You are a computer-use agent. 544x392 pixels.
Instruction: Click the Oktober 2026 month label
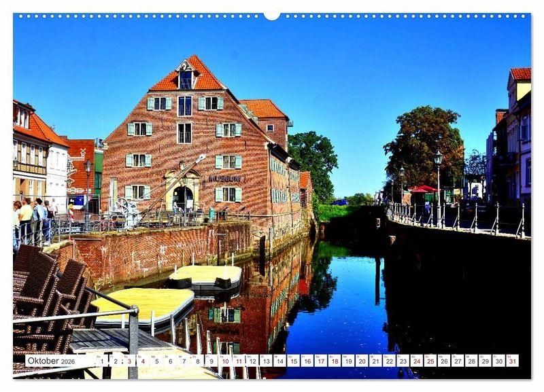[x=51, y=361]
